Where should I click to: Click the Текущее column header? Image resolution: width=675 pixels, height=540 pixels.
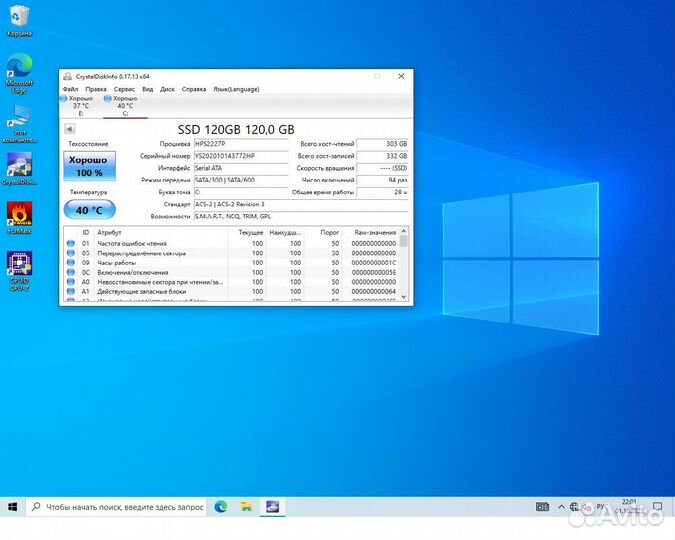coord(247,232)
